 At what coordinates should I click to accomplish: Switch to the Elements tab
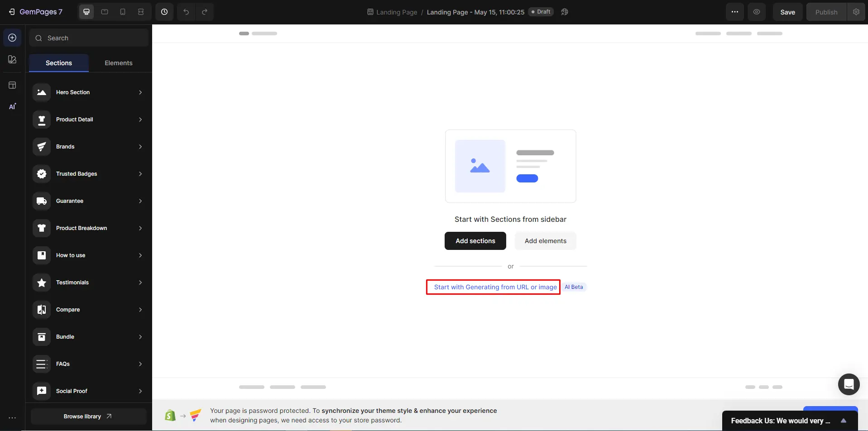pyautogui.click(x=118, y=62)
